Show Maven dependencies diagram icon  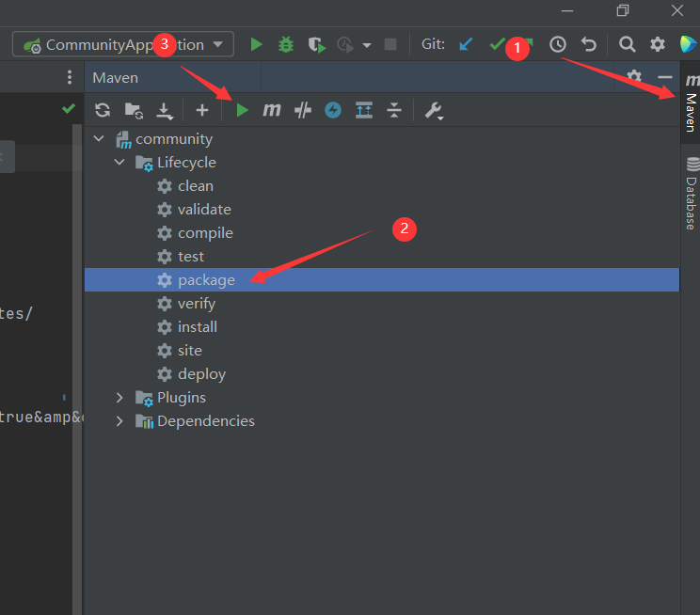pos(364,110)
